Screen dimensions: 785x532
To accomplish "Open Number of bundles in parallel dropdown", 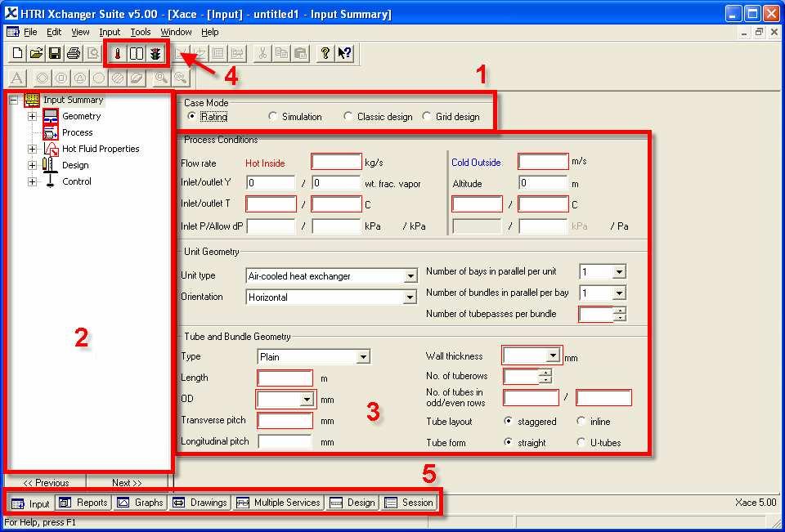I will (x=619, y=293).
